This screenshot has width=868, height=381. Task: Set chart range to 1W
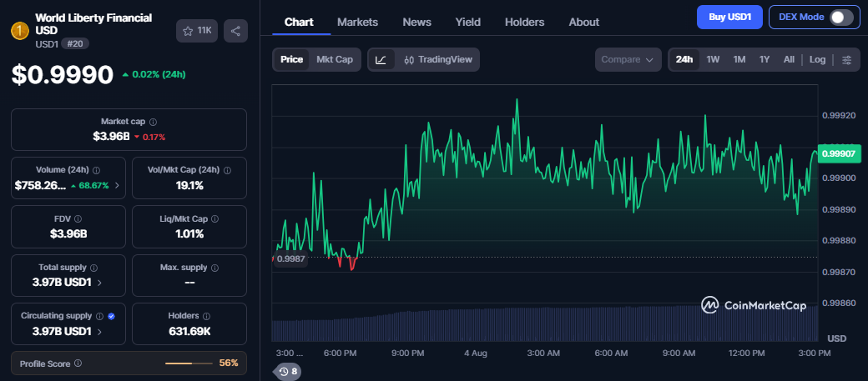point(713,60)
